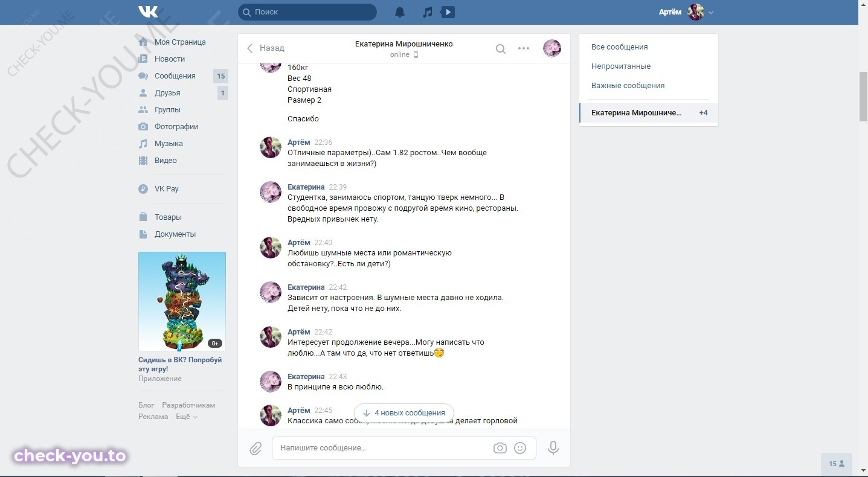The width and height of the screenshot is (868, 477).
Task: Click the friends counter badge 1
Action: click(x=223, y=93)
